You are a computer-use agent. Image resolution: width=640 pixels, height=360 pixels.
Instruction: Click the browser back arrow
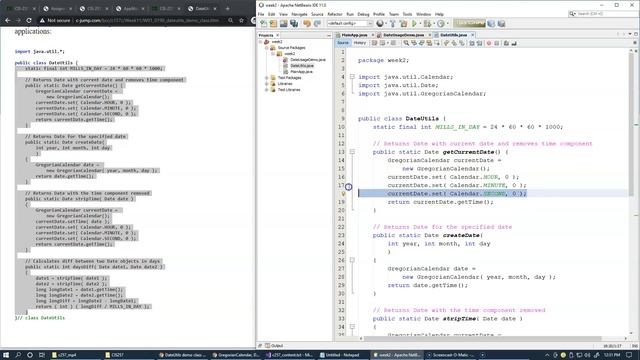[x=7, y=20]
